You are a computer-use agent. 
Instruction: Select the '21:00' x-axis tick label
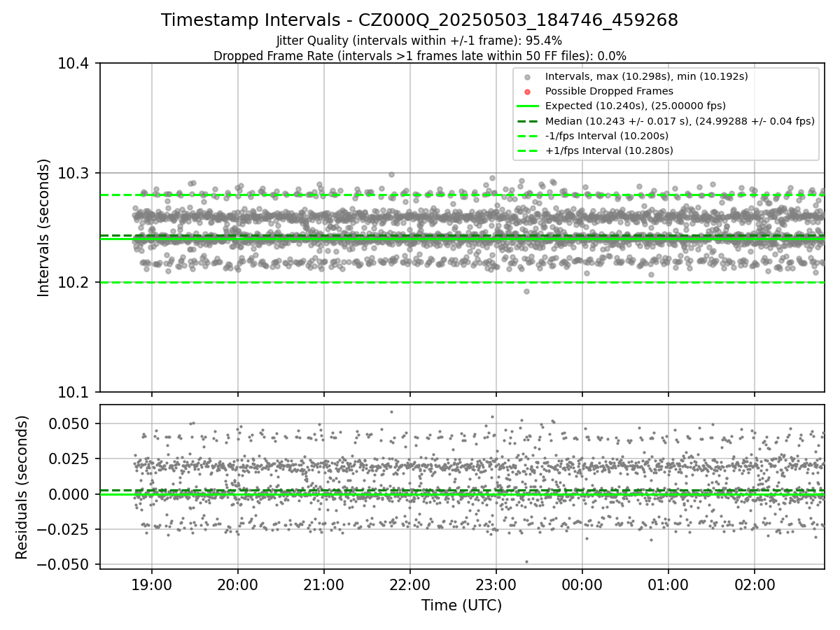(x=324, y=584)
